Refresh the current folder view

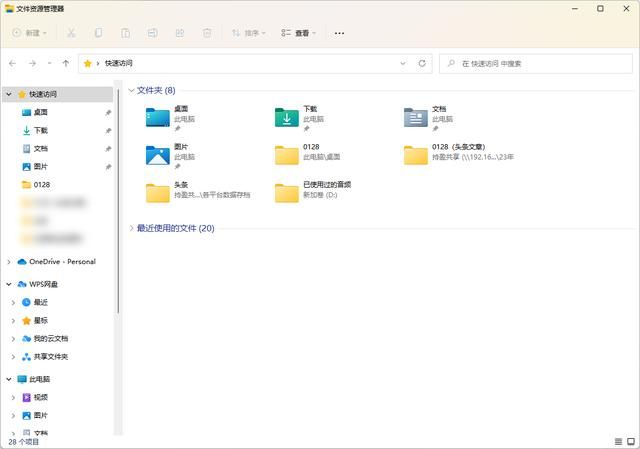[x=422, y=63]
